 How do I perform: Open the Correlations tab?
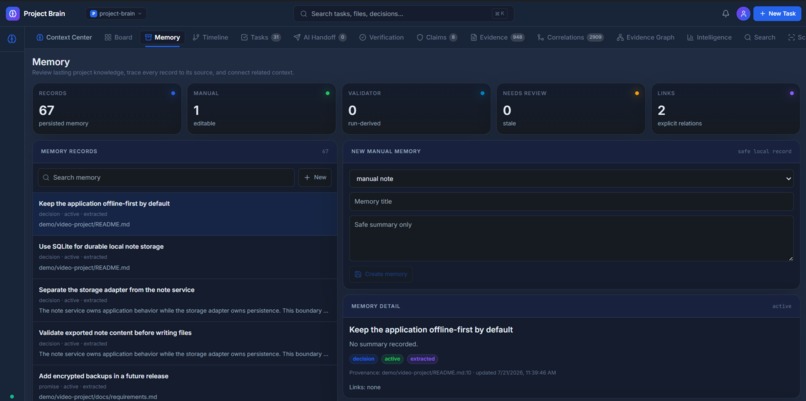tap(570, 38)
